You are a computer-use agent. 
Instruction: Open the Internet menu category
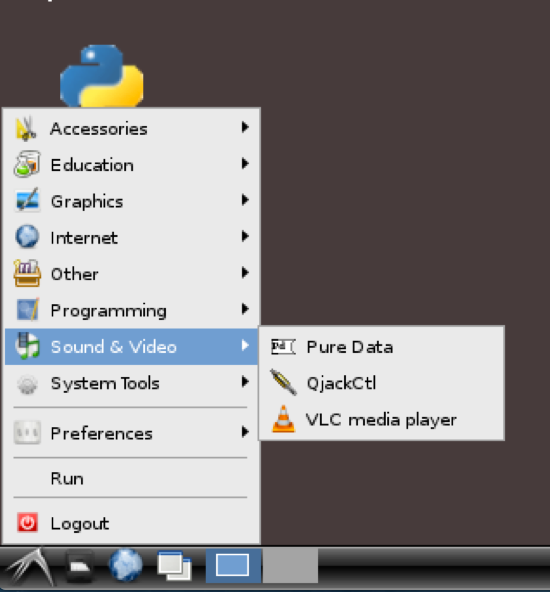(x=131, y=237)
